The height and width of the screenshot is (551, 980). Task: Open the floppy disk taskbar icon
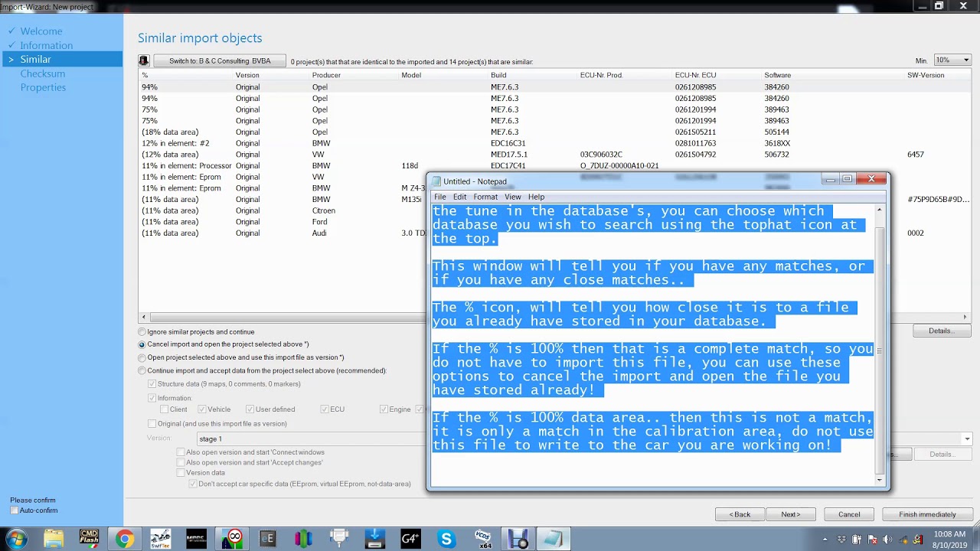(x=518, y=539)
